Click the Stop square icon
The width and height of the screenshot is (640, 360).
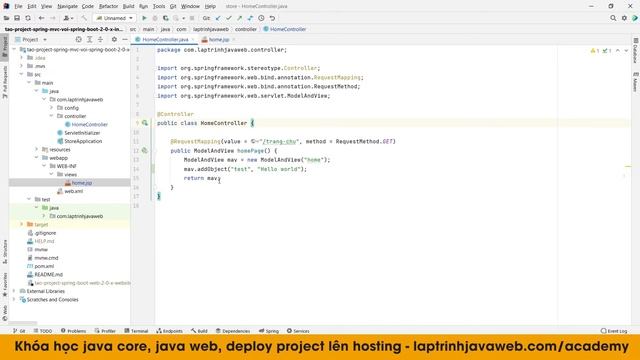click(x=192, y=18)
